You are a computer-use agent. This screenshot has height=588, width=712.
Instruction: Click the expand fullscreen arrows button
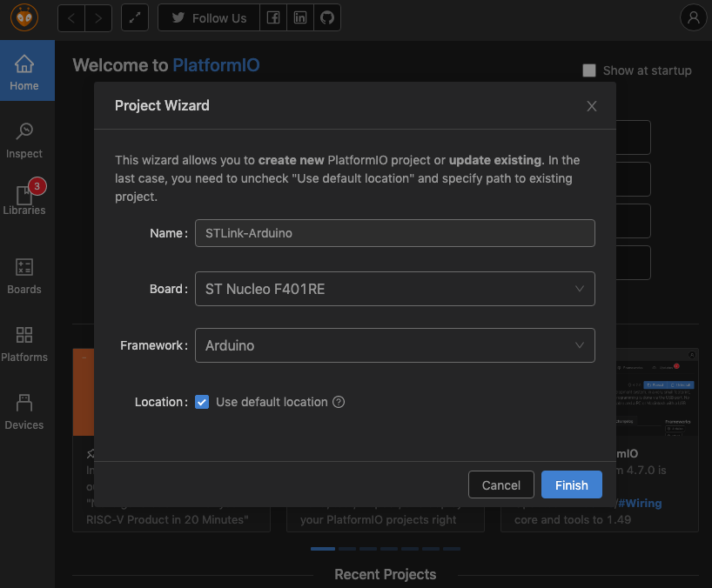[135, 18]
